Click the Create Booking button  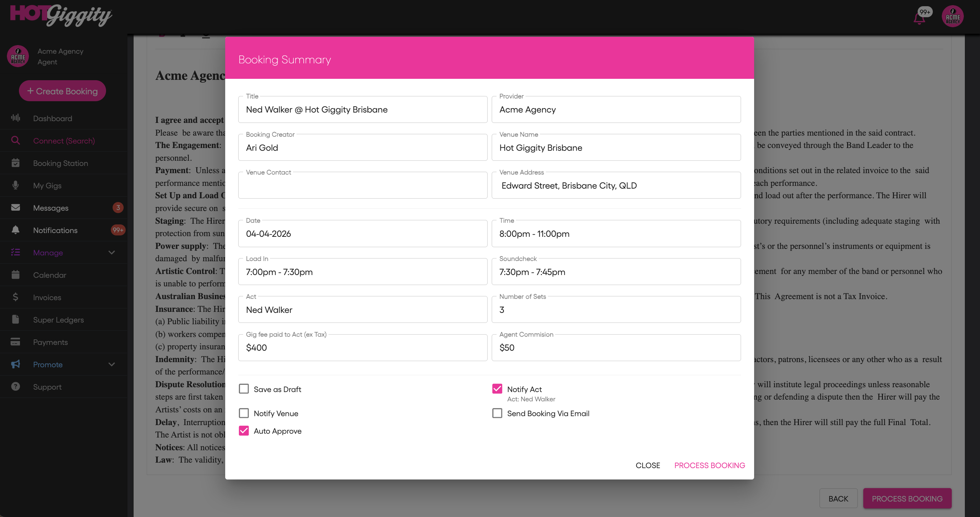point(62,91)
